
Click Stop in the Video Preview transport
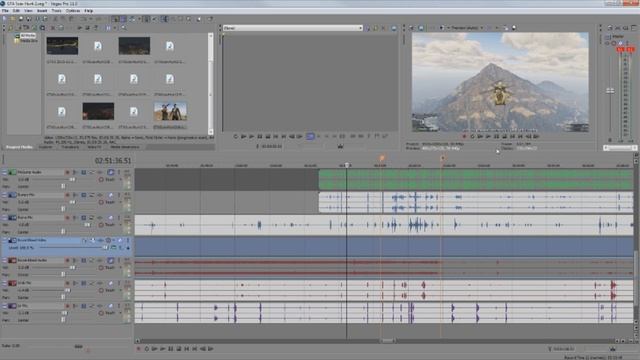[x=504, y=136]
